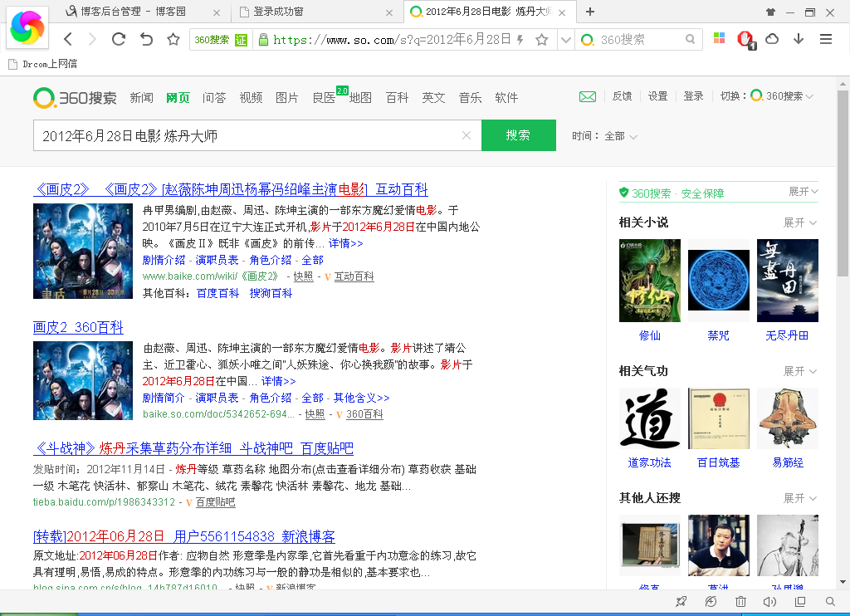Open the 《斗战神》炼丹采集草药 result
Screen dimensions: 850x616
193,448
